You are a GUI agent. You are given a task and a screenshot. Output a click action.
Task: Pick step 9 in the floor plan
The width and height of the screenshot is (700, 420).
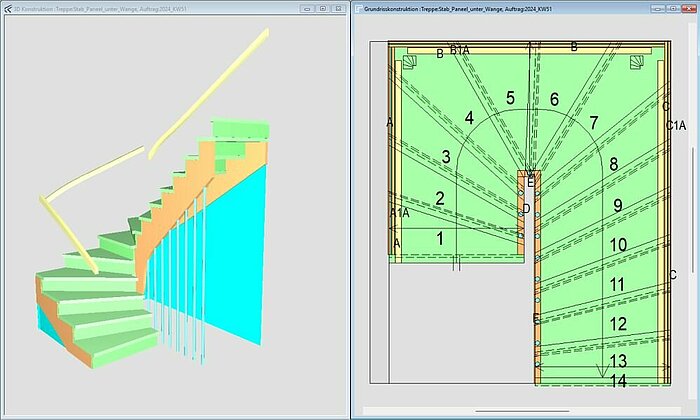(x=618, y=206)
